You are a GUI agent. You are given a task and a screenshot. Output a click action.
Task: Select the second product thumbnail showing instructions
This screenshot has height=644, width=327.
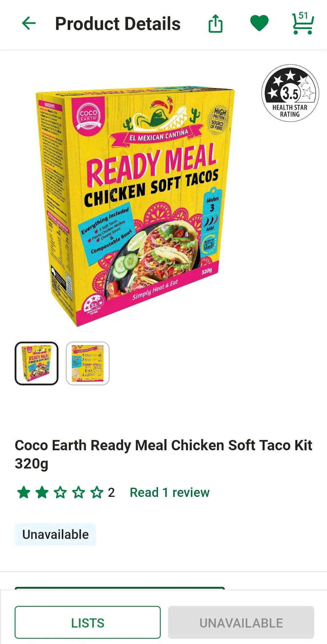(87, 363)
